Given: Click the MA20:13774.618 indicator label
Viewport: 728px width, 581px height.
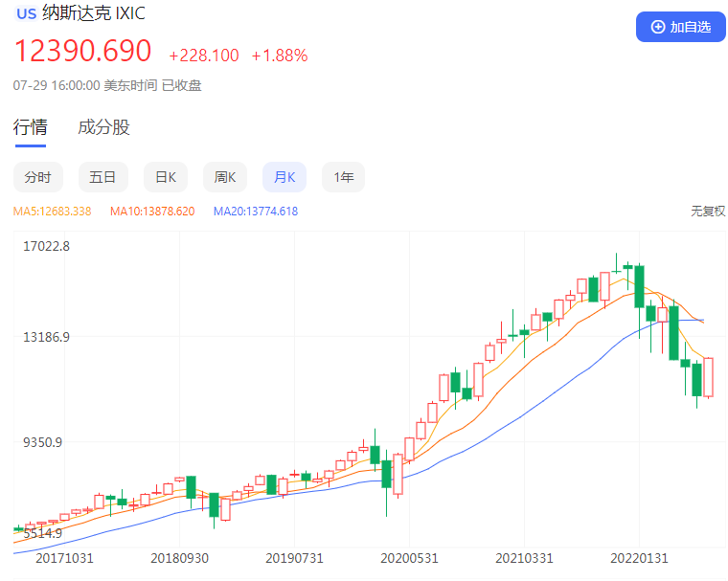Looking at the screenshot, I should pos(256,212).
